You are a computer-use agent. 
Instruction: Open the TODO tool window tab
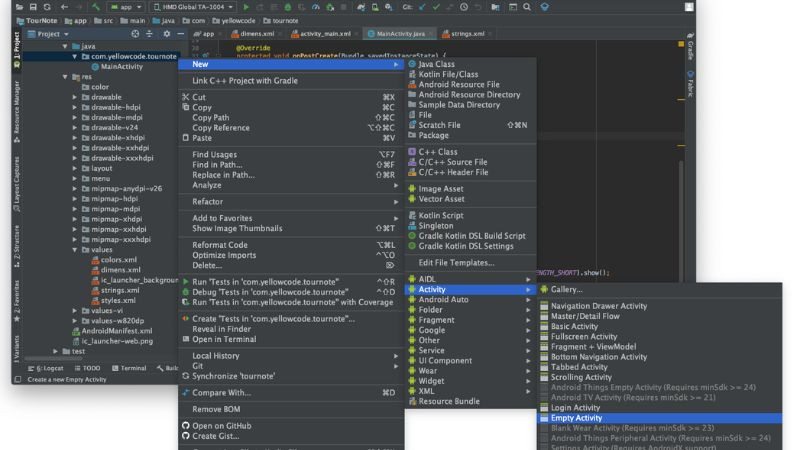point(88,368)
